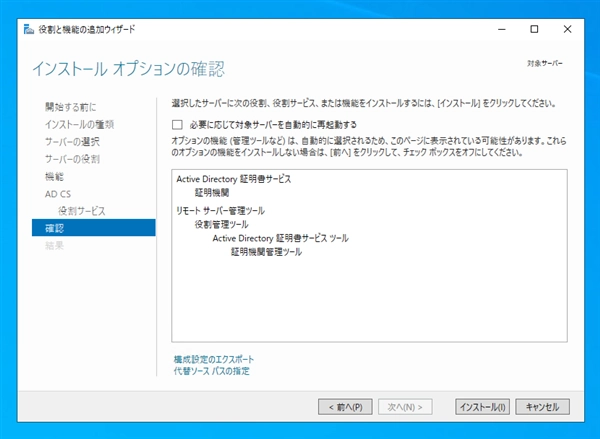This screenshot has width=600, height=439.
Task: Enable automatic restart of the target server checkbox
Action: [177, 125]
